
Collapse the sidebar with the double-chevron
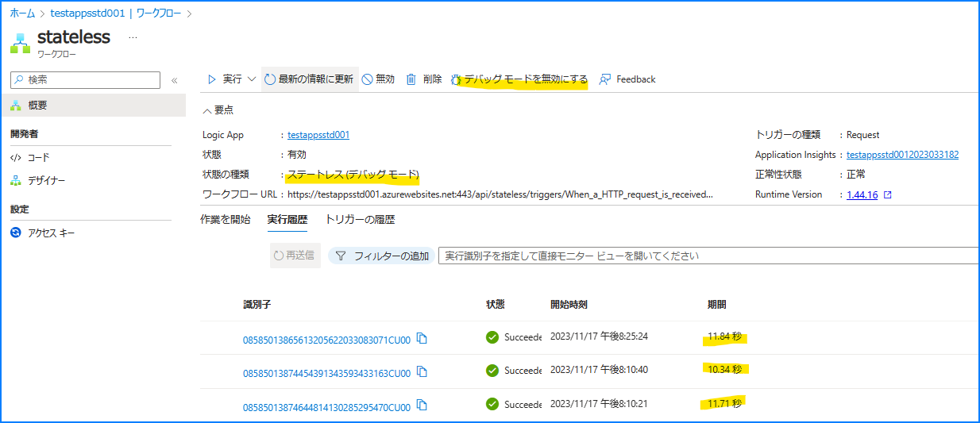[x=174, y=80]
